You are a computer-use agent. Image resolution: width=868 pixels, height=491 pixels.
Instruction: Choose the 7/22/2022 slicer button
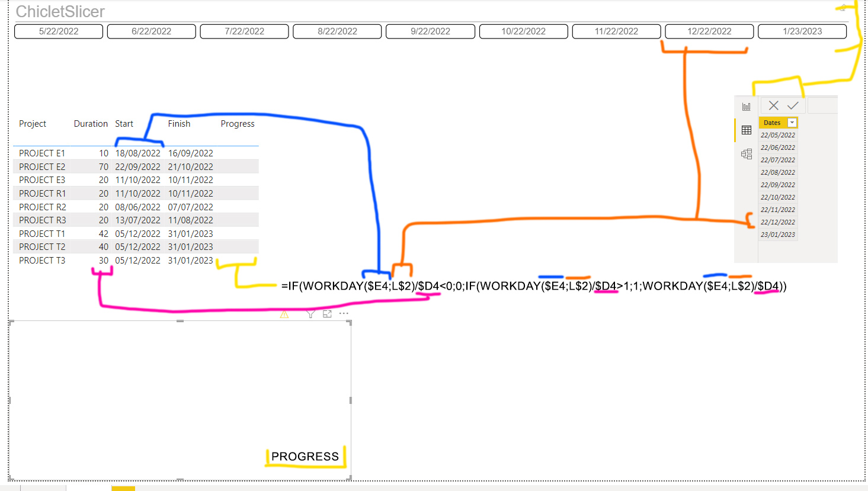[245, 31]
